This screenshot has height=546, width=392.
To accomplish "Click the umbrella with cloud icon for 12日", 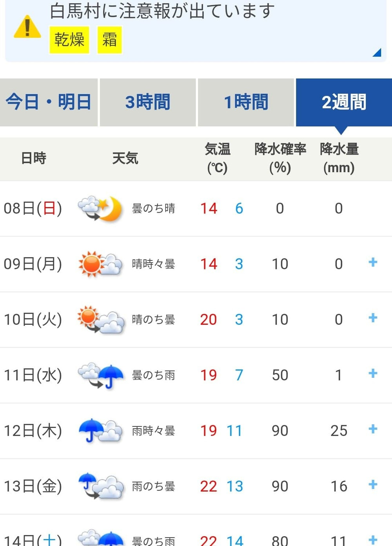I will 100,431.
